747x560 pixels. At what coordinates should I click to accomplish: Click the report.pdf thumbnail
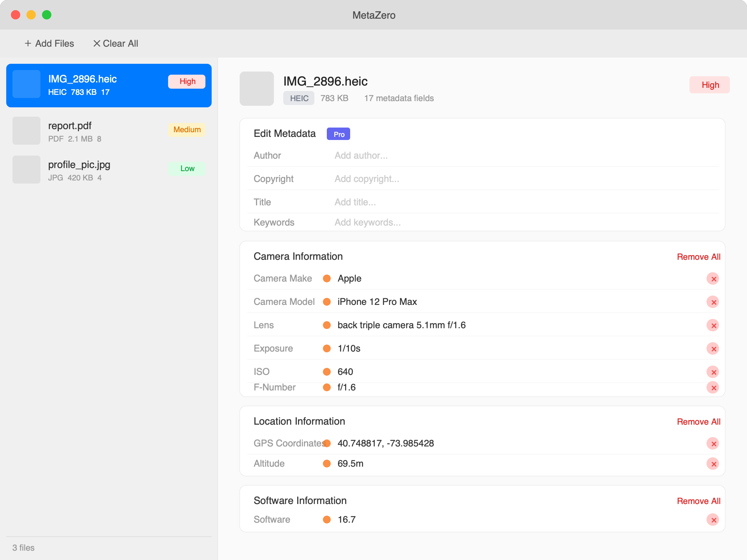tap(26, 131)
